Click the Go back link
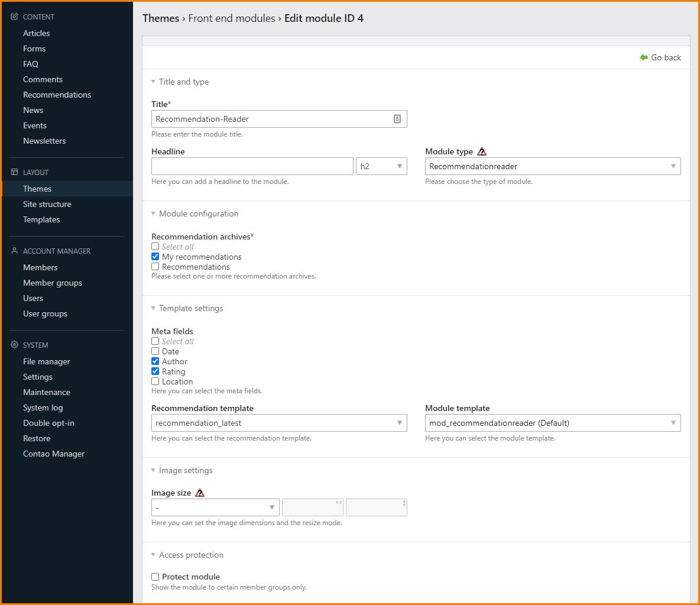Viewport: 700px width, 605px height. 666,57
